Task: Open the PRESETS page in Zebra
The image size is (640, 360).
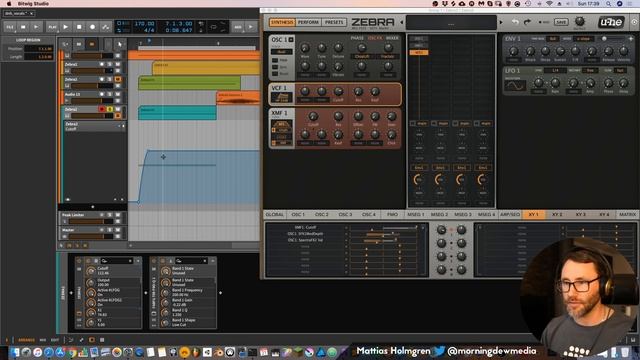Action: click(x=334, y=22)
